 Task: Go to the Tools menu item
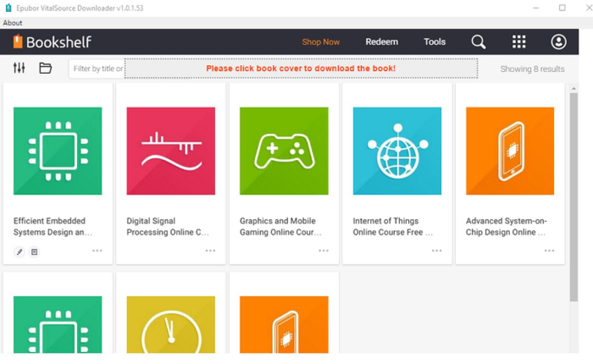pyautogui.click(x=434, y=42)
